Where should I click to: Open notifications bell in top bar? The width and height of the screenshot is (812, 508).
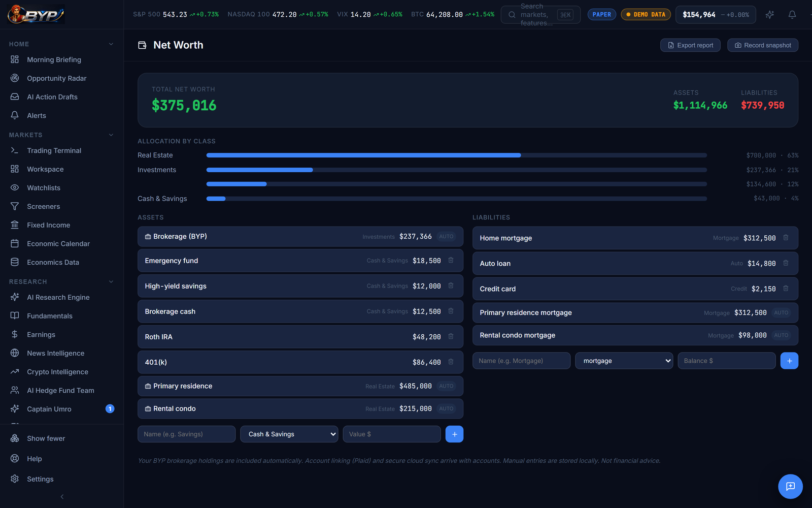[x=792, y=15]
